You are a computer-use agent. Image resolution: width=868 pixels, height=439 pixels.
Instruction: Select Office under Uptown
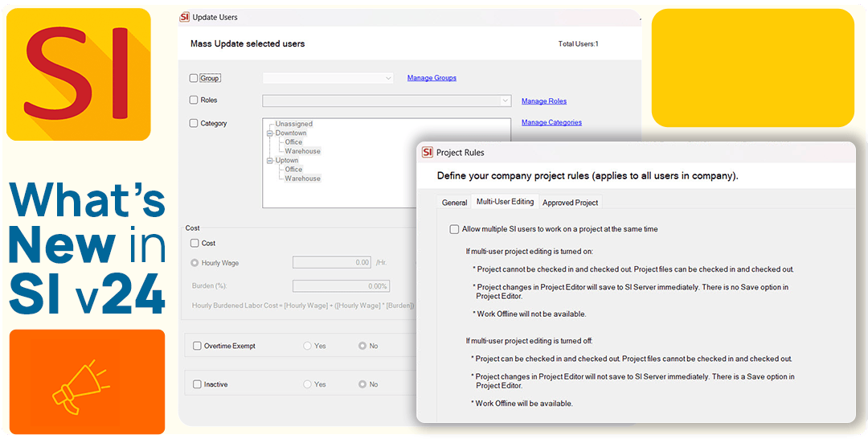[x=294, y=170]
